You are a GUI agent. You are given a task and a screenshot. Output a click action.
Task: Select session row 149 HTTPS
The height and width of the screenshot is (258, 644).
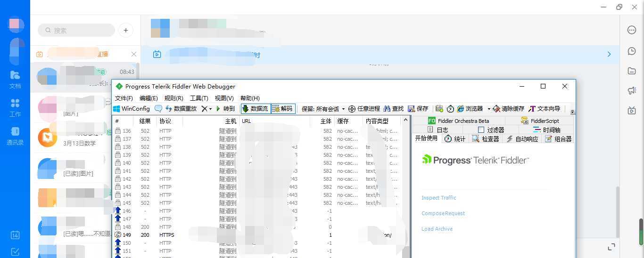257,235
